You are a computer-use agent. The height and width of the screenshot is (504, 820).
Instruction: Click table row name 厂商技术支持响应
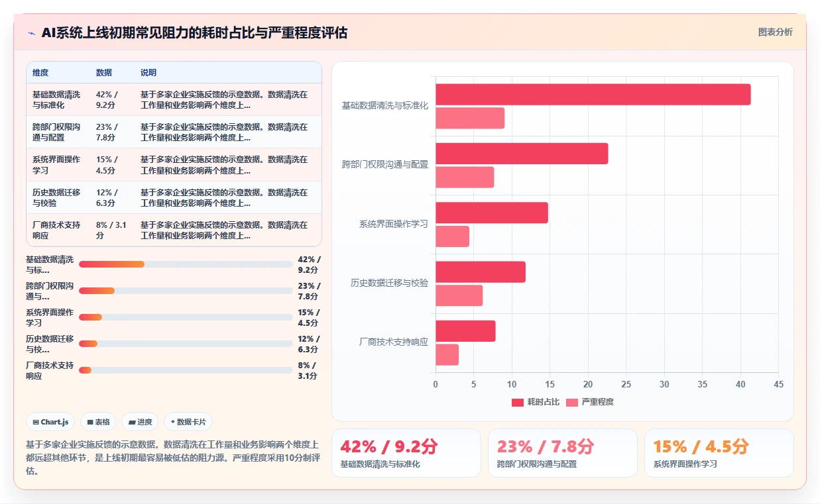[56, 230]
